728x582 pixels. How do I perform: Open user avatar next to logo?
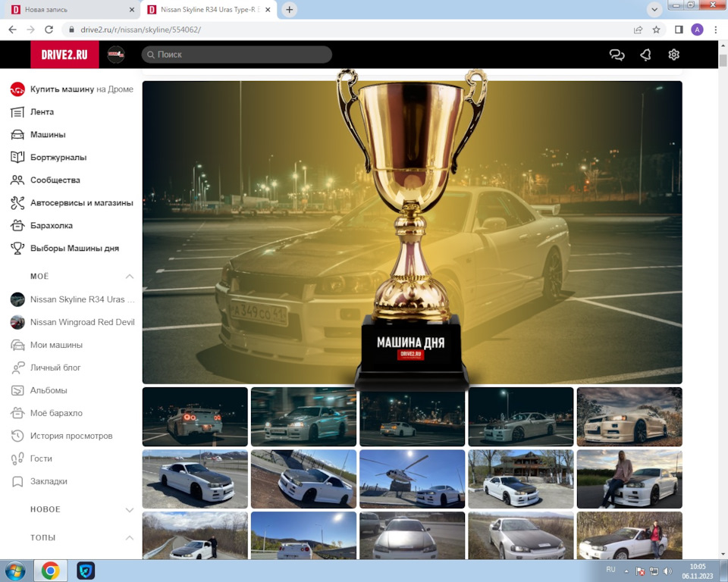[x=116, y=55]
